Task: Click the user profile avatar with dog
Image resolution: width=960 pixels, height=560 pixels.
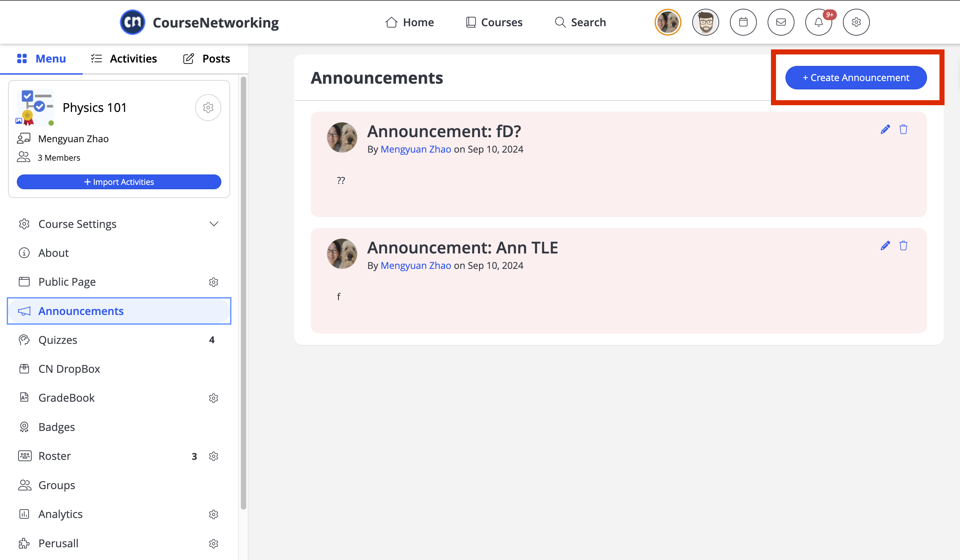Action: [x=667, y=22]
